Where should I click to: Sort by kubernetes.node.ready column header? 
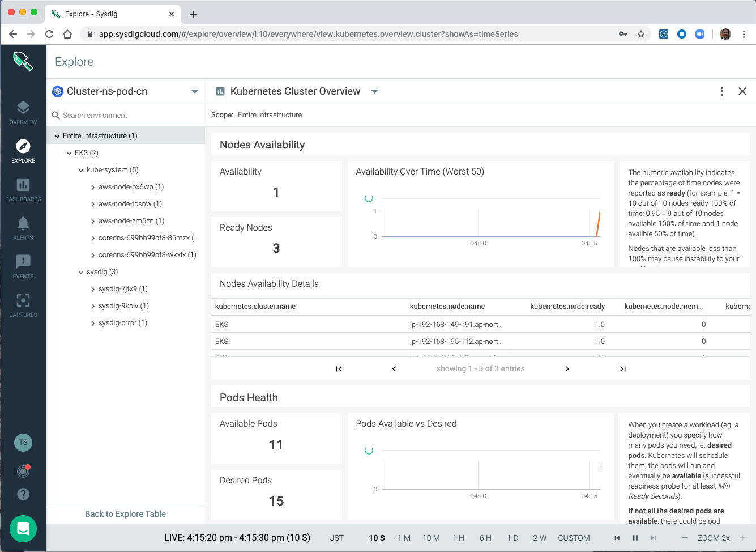(x=567, y=307)
